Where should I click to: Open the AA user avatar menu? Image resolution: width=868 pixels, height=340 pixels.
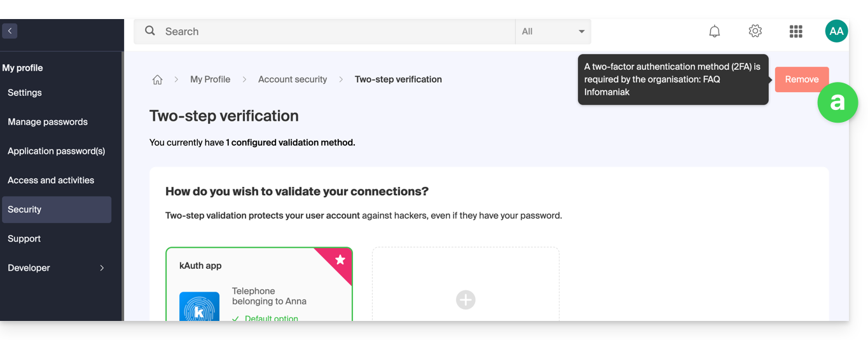[836, 31]
